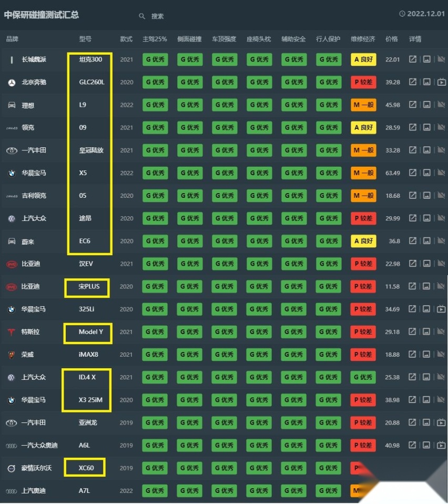Click price 45.98 in L9 row
Image resolution: width=448 pixels, height=504 pixels.
(393, 105)
